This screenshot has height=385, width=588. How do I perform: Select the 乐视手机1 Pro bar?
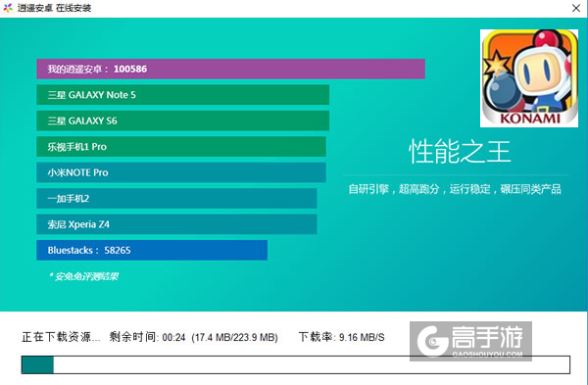(x=181, y=147)
